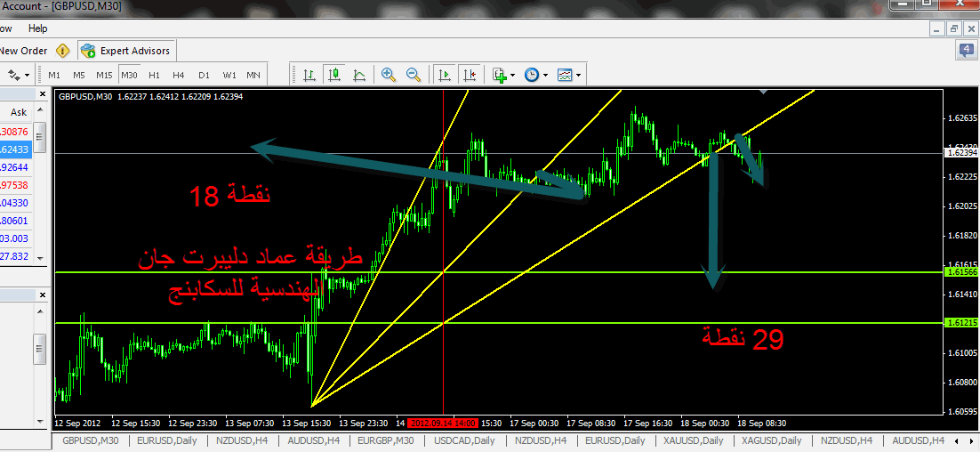Close the lower left Navigator panel

43,295
